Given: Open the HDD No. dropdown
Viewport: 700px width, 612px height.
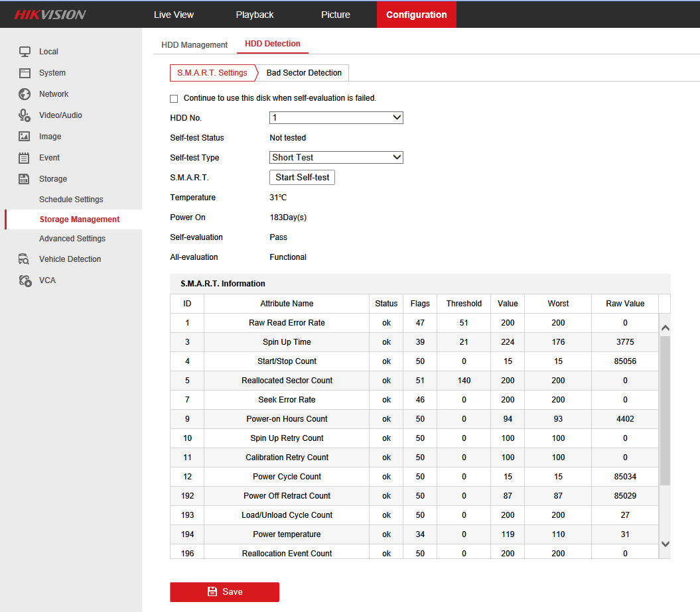Looking at the screenshot, I should (336, 118).
